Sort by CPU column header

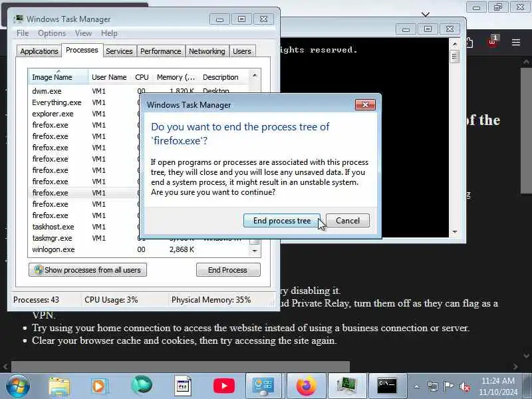click(142, 77)
